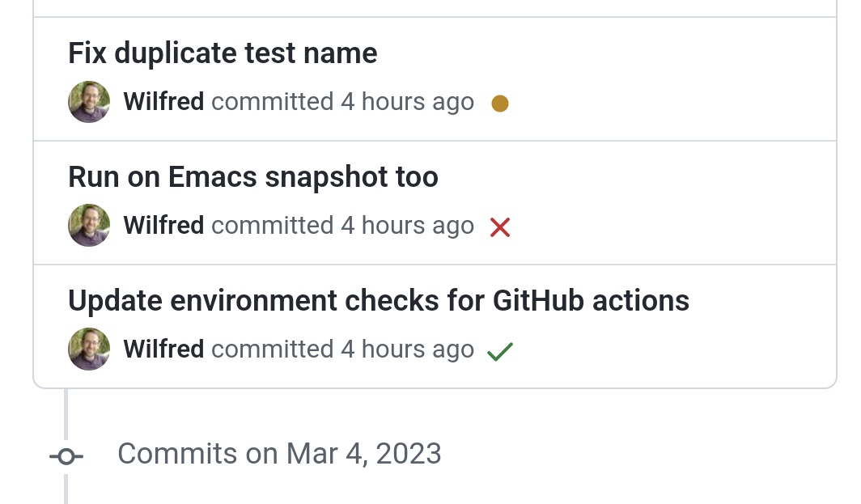Image resolution: width=861 pixels, height=504 pixels.
Task: Open Update environment checks for GitHub actions commit
Action: coord(378,301)
